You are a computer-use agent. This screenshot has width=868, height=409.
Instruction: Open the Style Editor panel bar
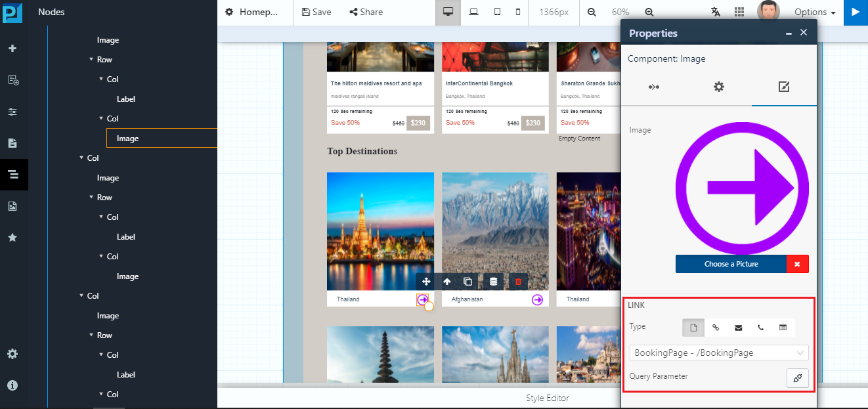click(x=548, y=398)
